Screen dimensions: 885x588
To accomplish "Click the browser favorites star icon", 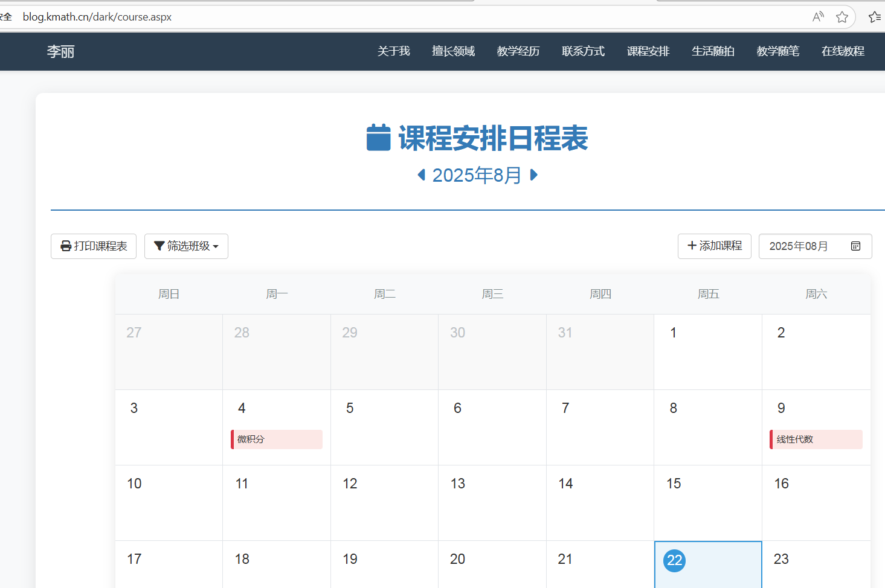I will 842,17.
